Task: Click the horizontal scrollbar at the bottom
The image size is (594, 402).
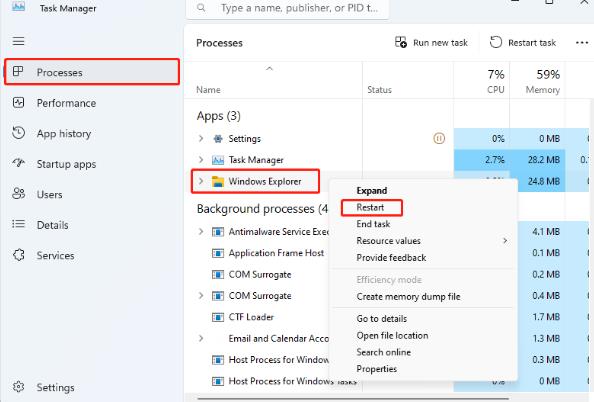Action: pos(352,399)
